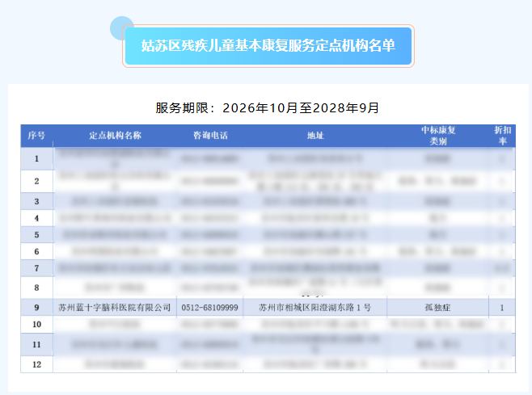
Task: Click the 中标康复类别 column header
Action: click(x=437, y=136)
